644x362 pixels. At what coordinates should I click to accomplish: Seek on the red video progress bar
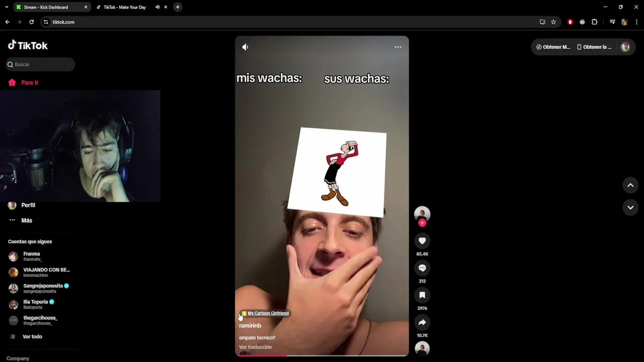pos(322,355)
